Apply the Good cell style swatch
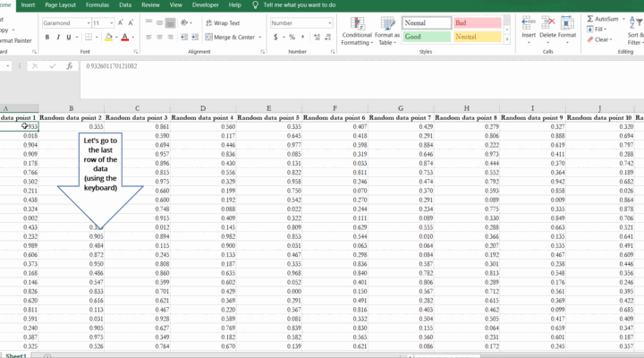The width and height of the screenshot is (644, 358). pos(425,37)
